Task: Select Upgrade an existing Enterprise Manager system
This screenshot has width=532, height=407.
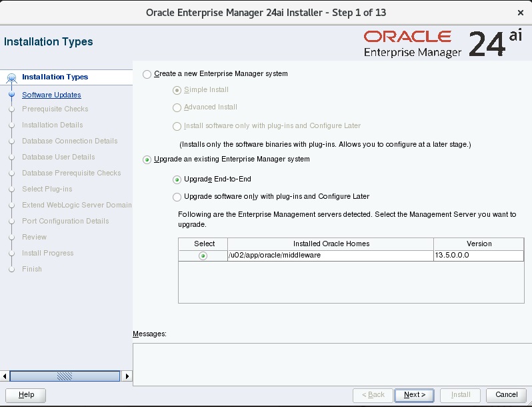Action: (147, 159)
